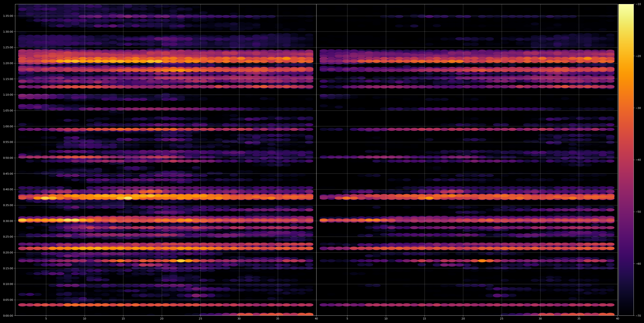Image resolution: width=644 pixels, height=323 pixels.
Task: Click the 0:45:00 y-axis tick label
Action: click(x=8, y=174)
